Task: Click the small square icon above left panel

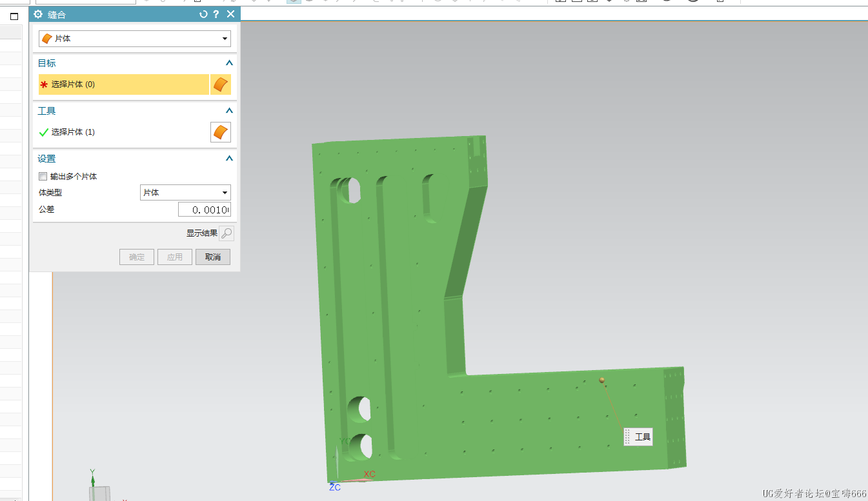Action: coord(14,17)
